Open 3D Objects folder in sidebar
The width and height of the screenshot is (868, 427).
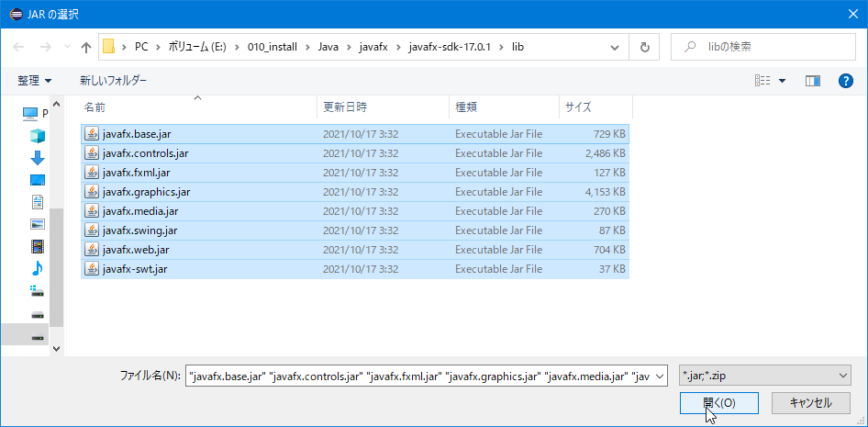(37, 136)
